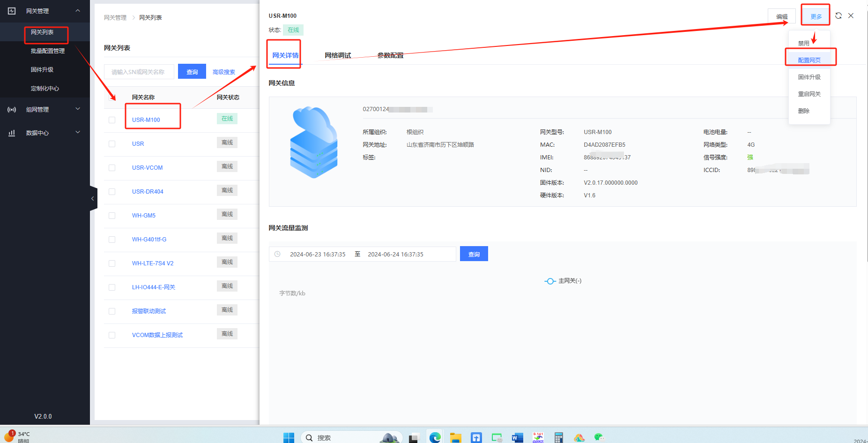Click the 数据中心 bar chart icon
The height and width of the screenshot is (443, 868).
[x=12, y=133]
